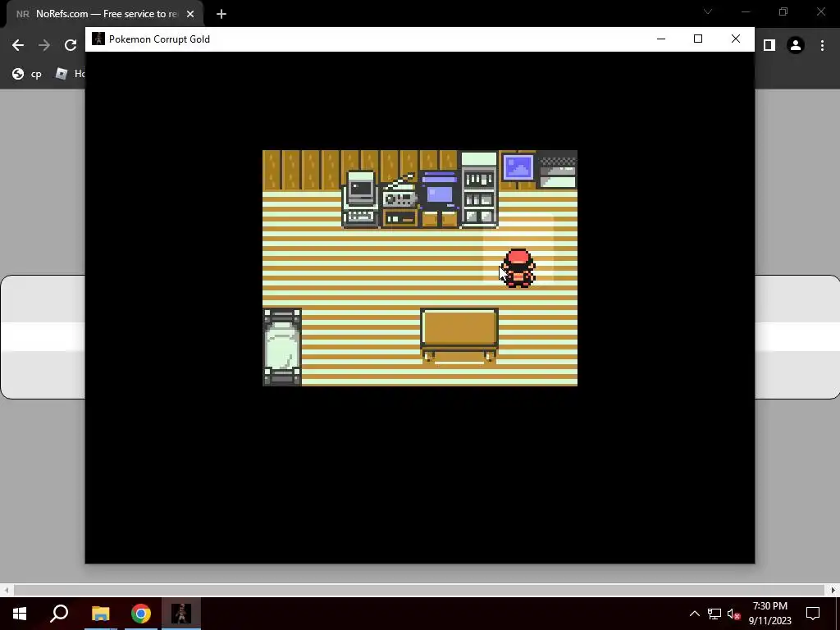Open a new Chrome tab

tap(221, 14)
